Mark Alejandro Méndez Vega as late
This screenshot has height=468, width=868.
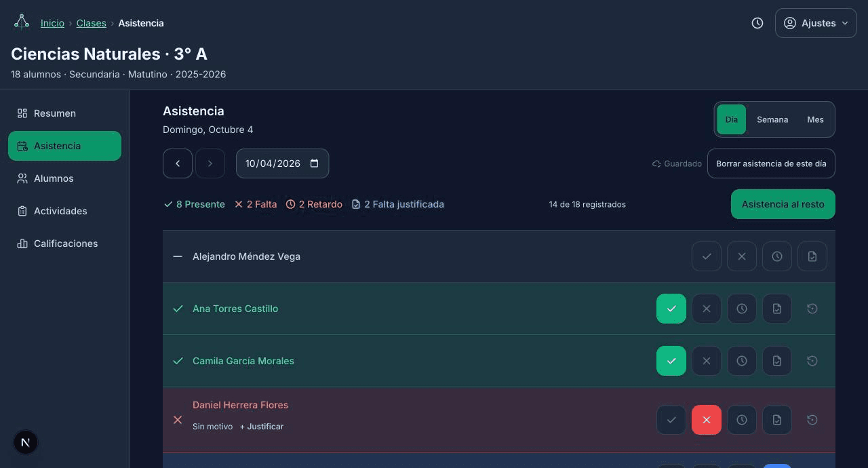pos(777,256)
